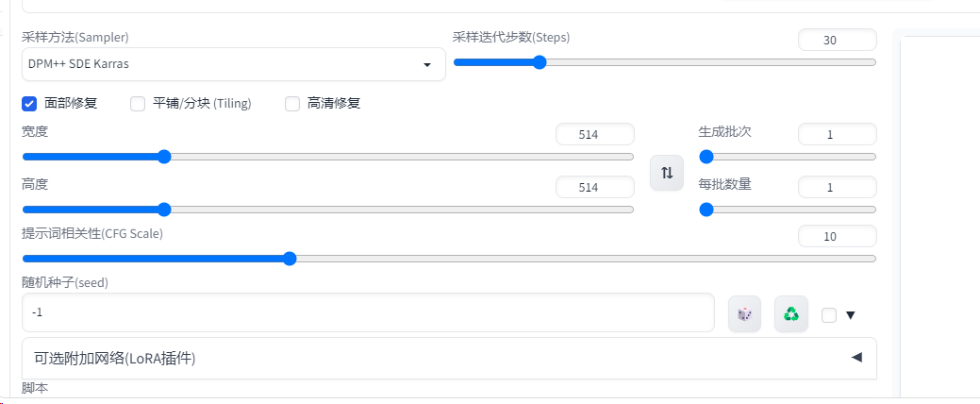Open the Sampler dropdown DPM++ SDE Karras
This screenshot has width=980, height=404.
pyautogui.click(x=234, y=64)
